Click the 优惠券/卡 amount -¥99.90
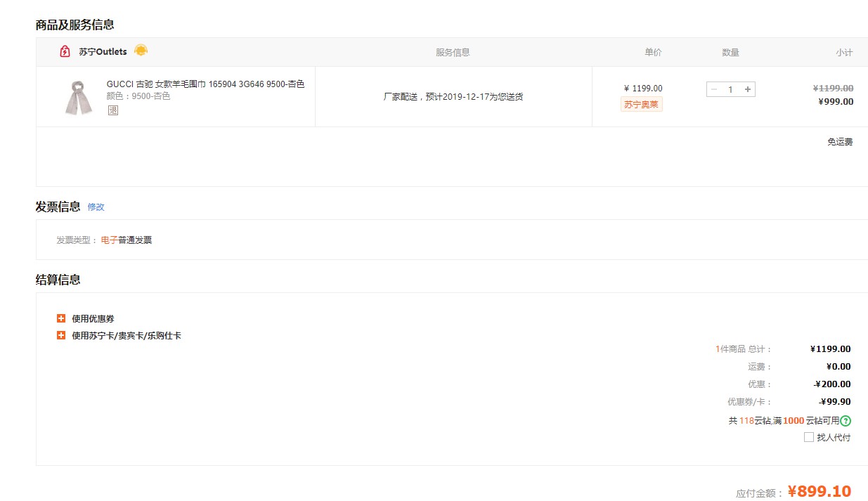 pos(835,402)
